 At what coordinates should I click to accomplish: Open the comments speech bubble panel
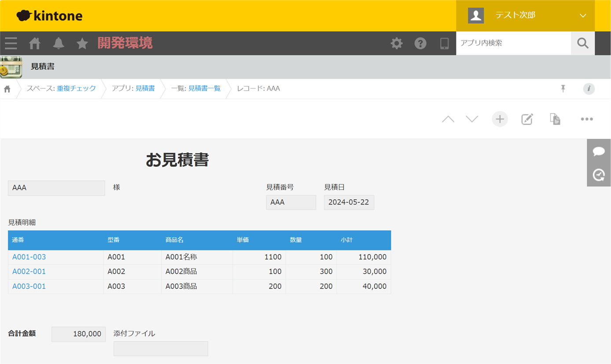(599, 151)
